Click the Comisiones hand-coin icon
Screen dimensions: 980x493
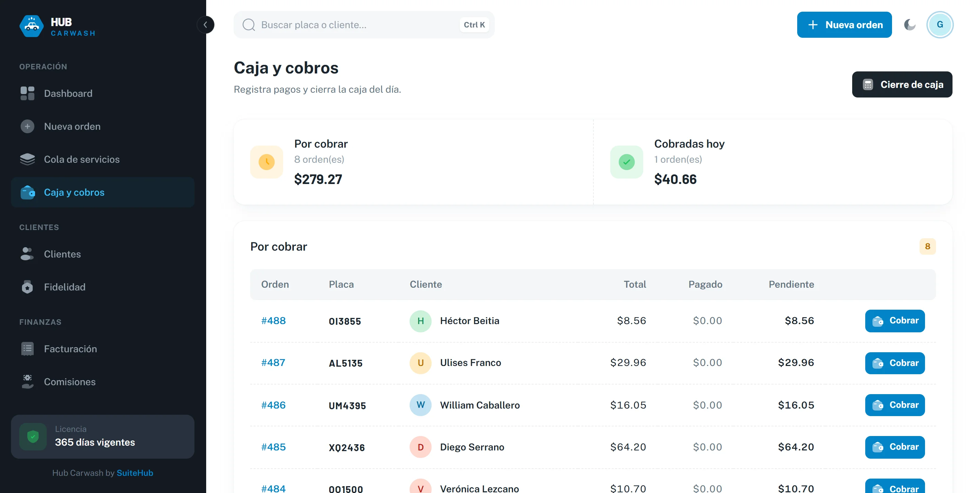pos(27,382)
